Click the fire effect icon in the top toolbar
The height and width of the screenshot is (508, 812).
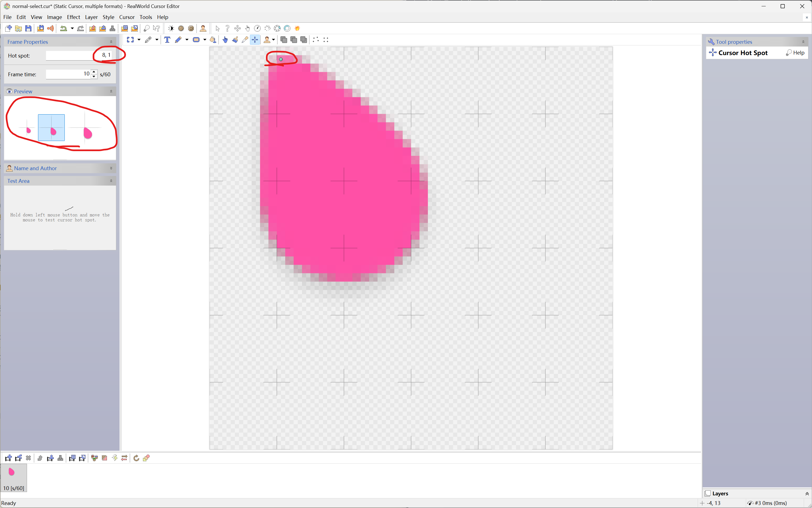coord(297,29)
